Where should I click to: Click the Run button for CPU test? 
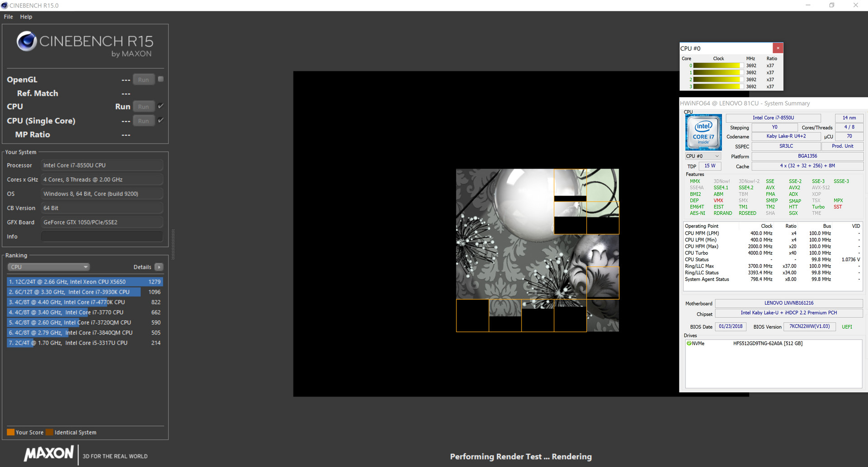143,107
